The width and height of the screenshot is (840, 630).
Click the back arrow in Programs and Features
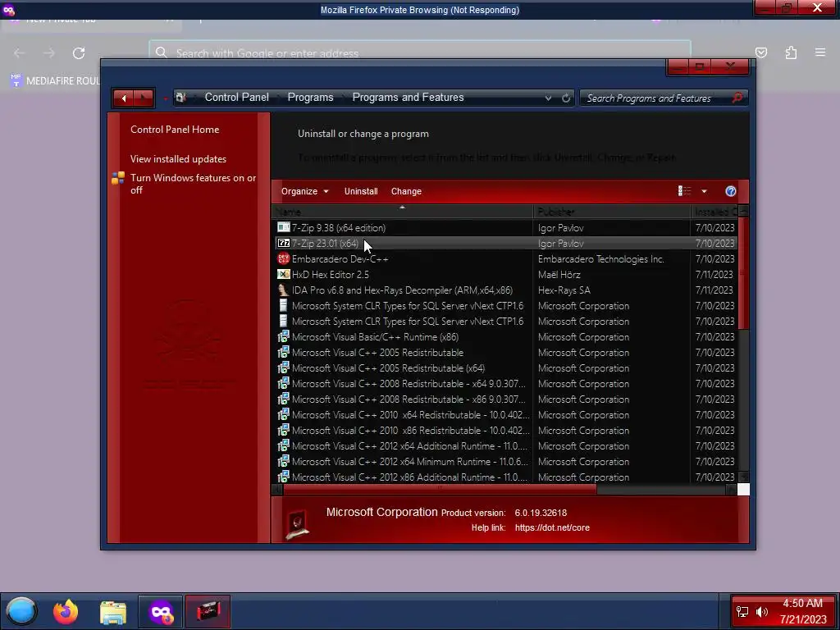click(124, 98)
